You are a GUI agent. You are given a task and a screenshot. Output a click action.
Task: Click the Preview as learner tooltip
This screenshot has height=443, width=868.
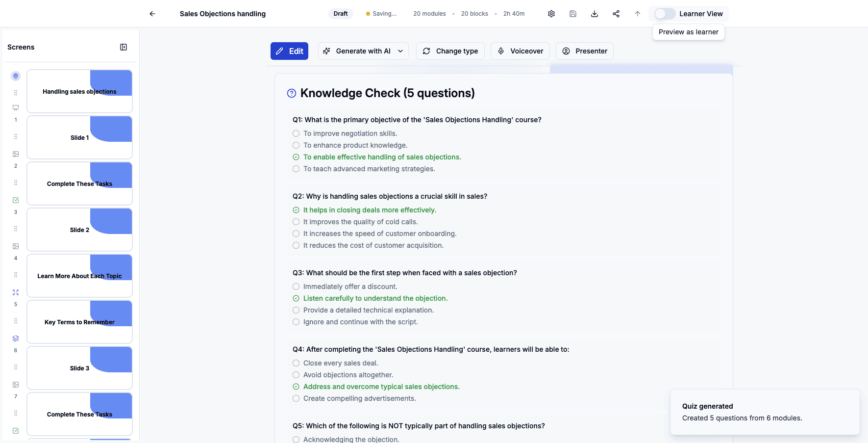click(x=688, y=31)
